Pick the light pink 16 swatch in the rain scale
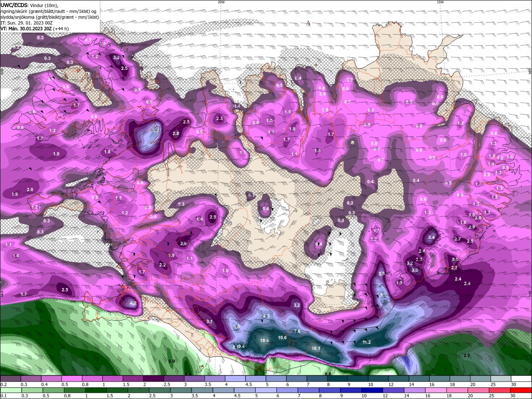Viewport: 532px width, 399px height. [x=436, y=390]
